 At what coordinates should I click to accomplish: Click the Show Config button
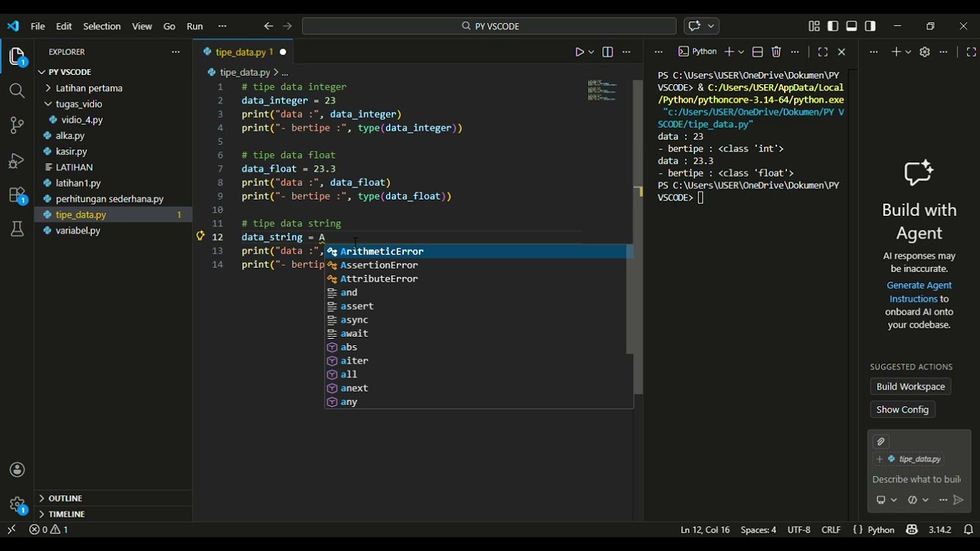tap(903, 409)
